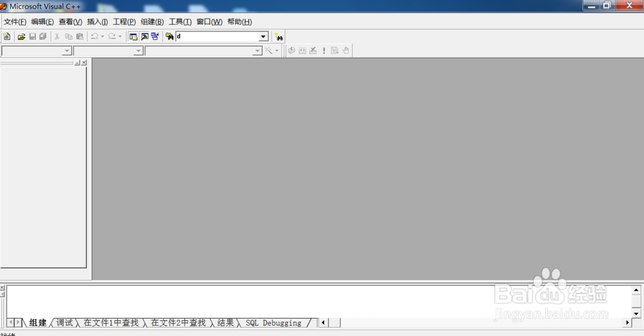Click the Execute Program exclamation icon
This screenshot has width=644, height=336.
324,50
